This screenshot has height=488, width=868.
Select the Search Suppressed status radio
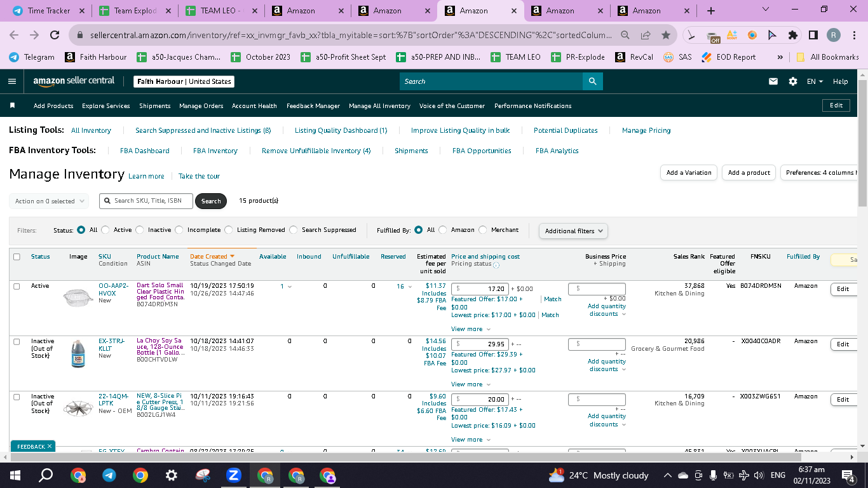coord(294,230)
